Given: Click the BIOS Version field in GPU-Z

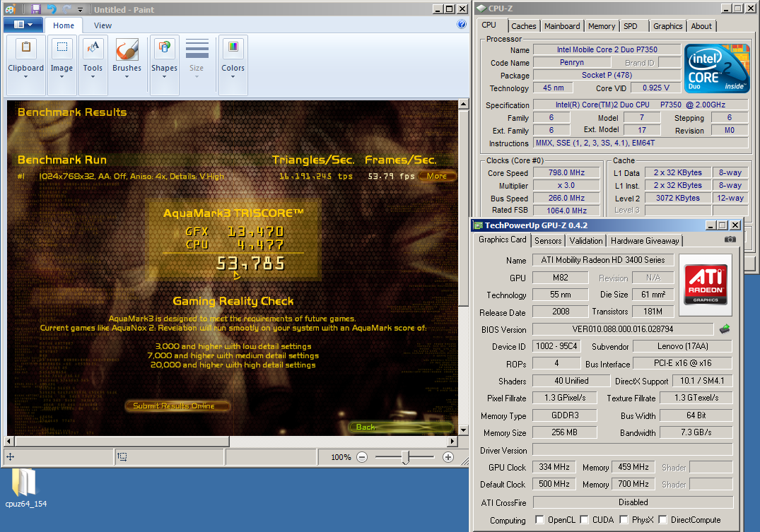Looking at the screenshot, I should tap(623, 329).
